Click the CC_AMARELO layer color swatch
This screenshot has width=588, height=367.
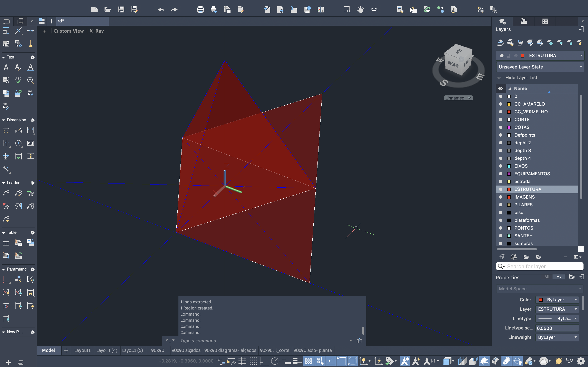pos(509,104)
